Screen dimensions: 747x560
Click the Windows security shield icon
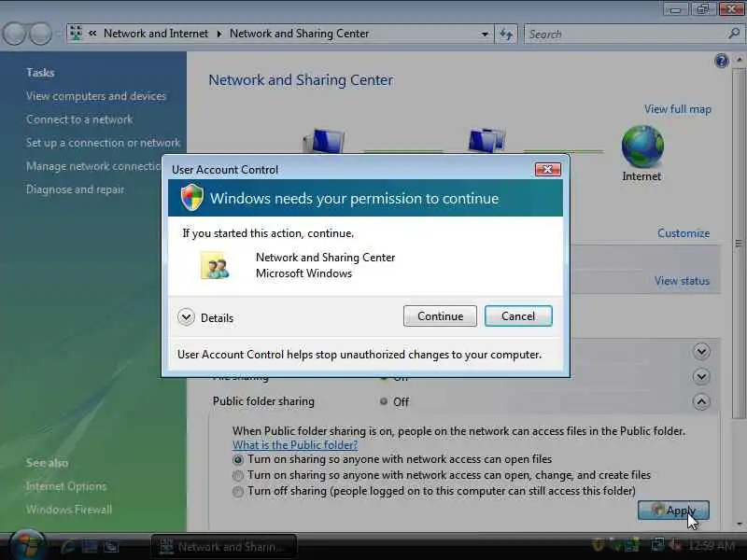tap(192, 197)
